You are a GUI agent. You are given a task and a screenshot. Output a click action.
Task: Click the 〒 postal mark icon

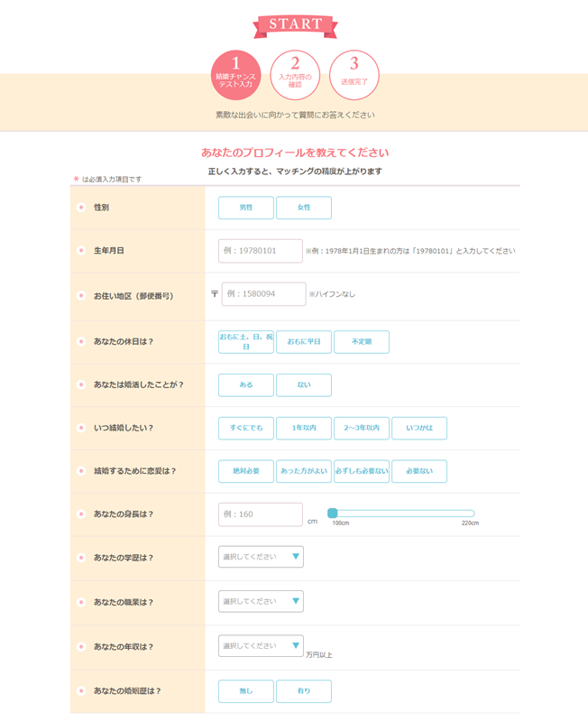(x=215, y=294)
